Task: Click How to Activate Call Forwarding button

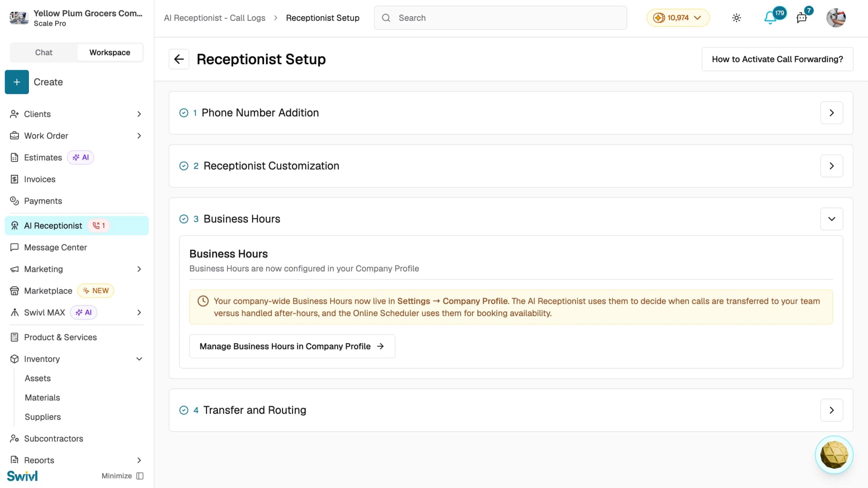Action: pos(778,59)
